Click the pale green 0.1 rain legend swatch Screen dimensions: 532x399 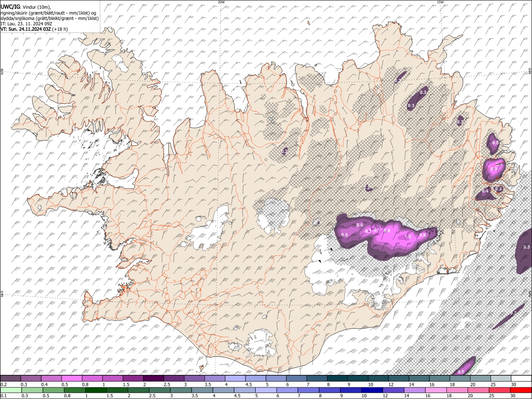click(11, 390)
